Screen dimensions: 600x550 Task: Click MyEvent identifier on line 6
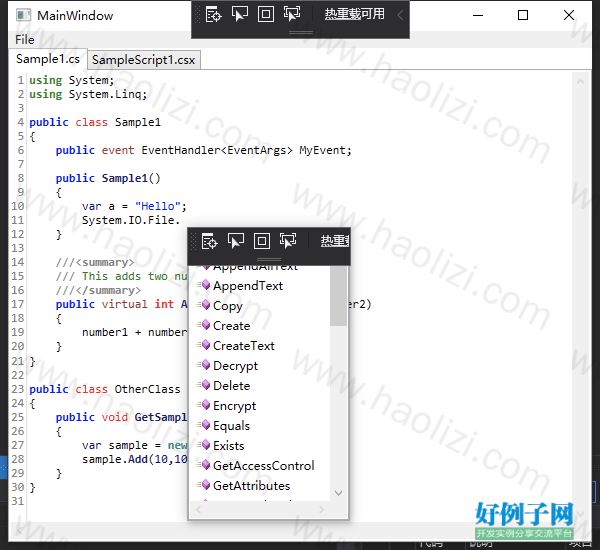[x=323, y=150]
